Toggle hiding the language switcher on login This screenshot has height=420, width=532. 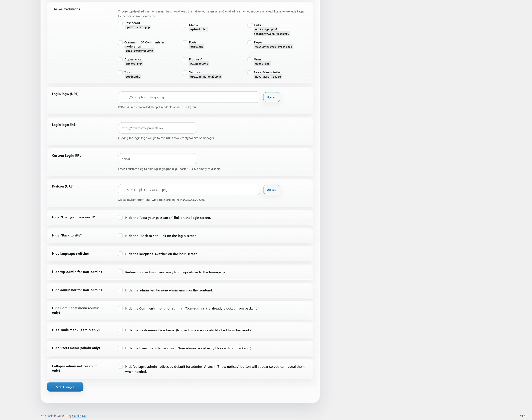tap(120, 253)
